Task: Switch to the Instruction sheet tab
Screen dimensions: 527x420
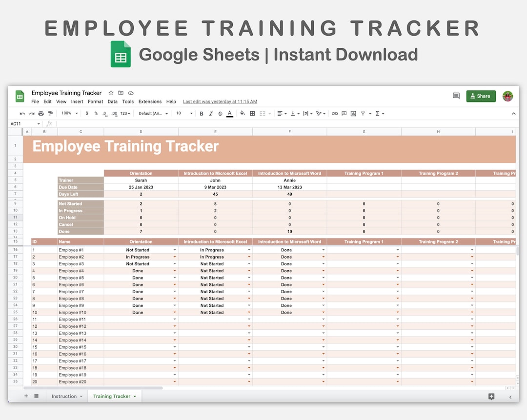Action: 64,396
